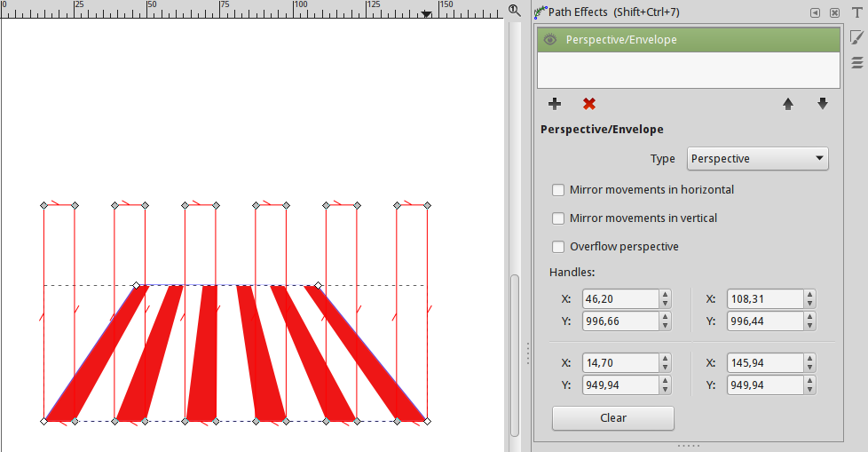Screen dimensions: 868x452
Task: Add a new path effect with plus icon
Action: pyautogui.click(x=555, y=104)
